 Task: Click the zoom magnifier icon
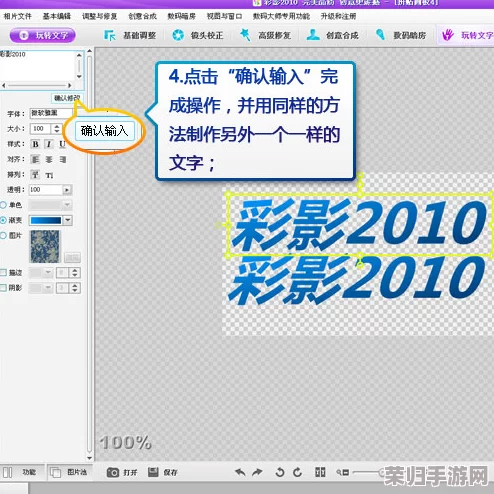coord(343,472)
